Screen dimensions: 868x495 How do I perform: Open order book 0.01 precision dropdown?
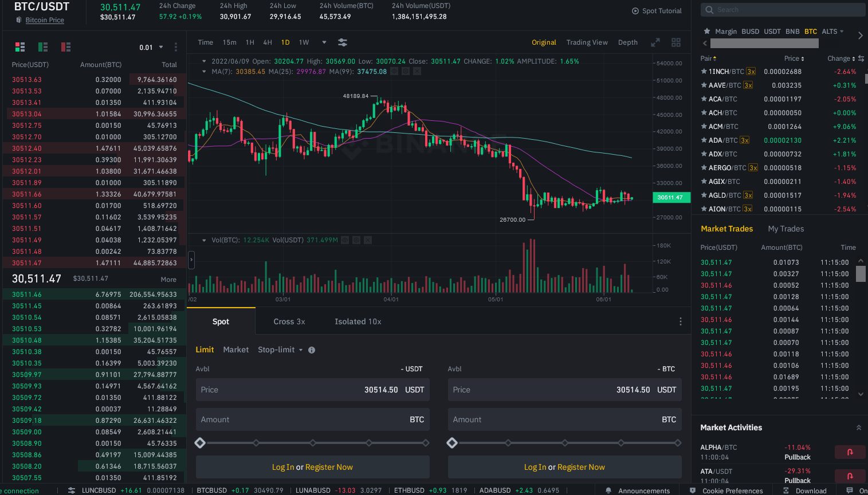click(x=151, y=47)
